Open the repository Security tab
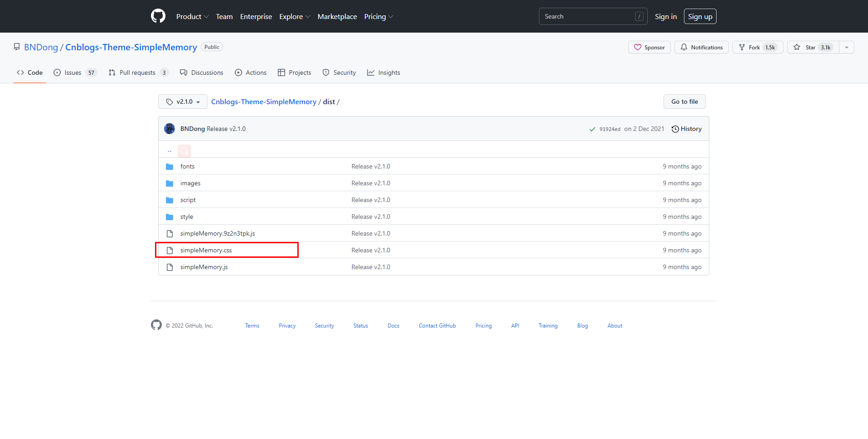Image resolution: width=868 pixels, height=439 pixels. pos(339,72)
